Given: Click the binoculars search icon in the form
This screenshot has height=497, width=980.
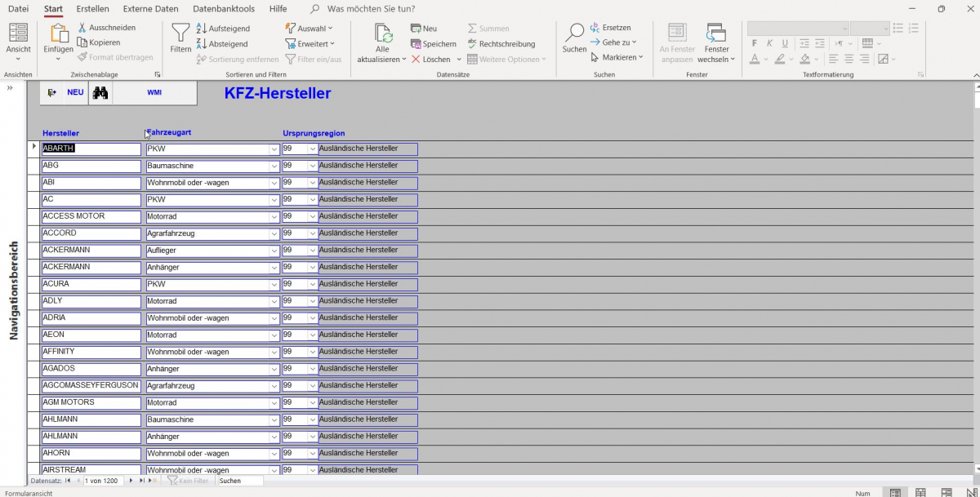Looking at the screenshot, I should (x=100, y=93).
